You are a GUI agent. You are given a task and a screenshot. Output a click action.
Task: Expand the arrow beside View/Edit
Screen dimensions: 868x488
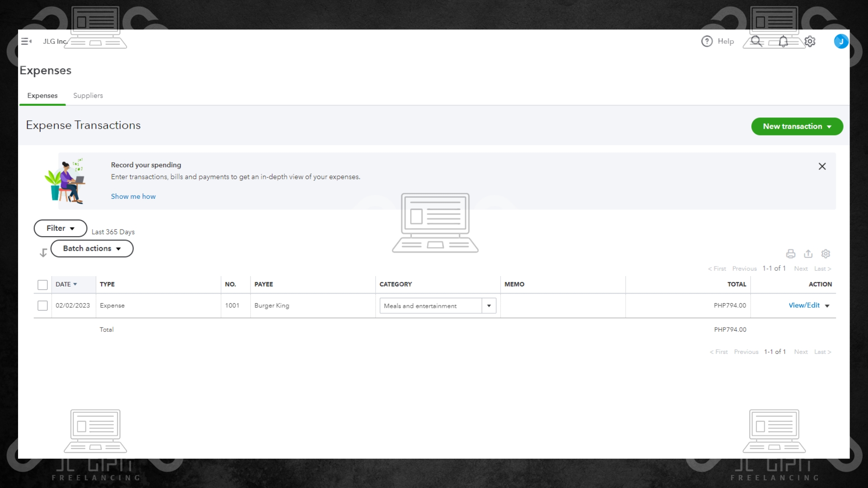tap(827, 306)
